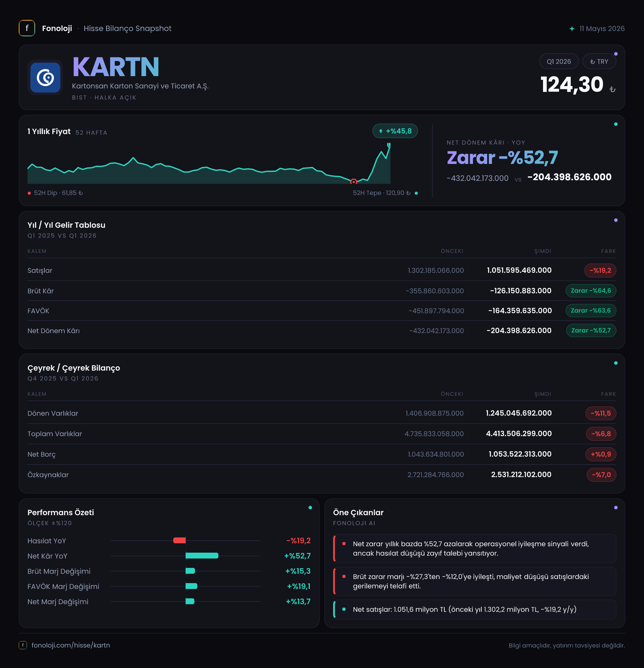Viewport: 644px width, 668px height.
Task: Click the Net satışlar highlight card
Action: (475, 609)
